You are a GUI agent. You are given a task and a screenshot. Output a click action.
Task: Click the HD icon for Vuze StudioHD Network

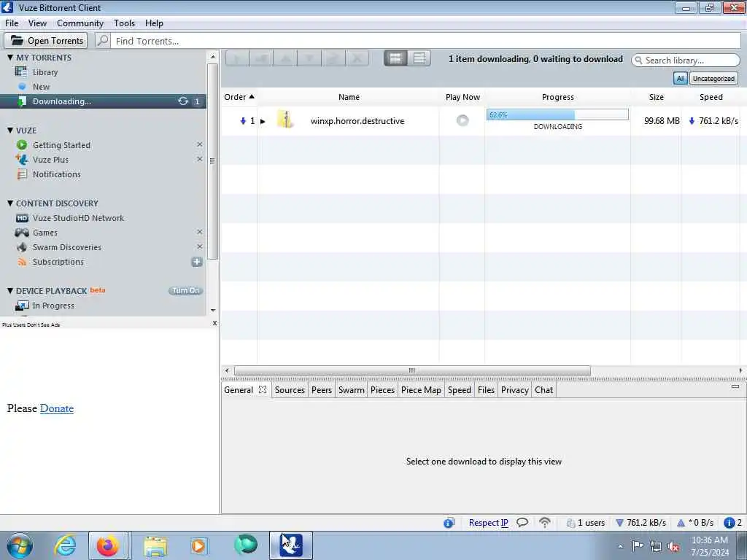(x=22, y=217)
